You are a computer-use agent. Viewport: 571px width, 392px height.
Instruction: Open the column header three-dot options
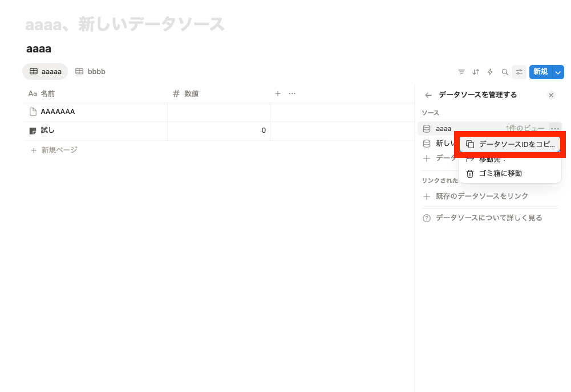click(x=292, y=93)
